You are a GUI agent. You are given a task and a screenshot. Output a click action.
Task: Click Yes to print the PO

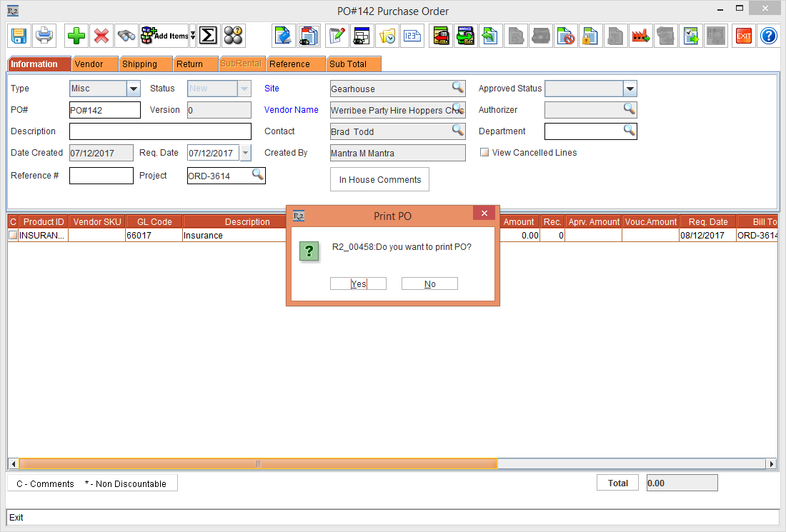tap(358, 284)
